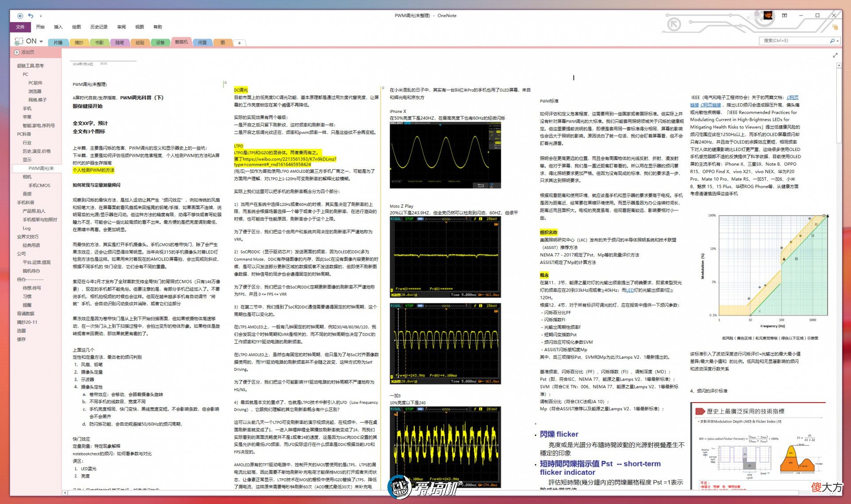Open the 历史记录 ribbon tab
Screen dimensions: 851x504
(99, 27)
